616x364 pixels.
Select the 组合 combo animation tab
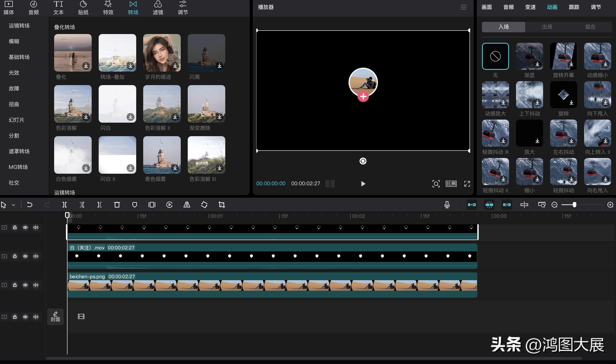click(x=590, y=27)
